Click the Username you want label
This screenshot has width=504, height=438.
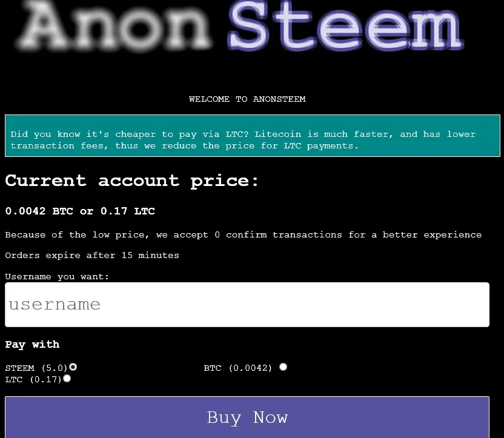pyautogui.click(x=57, y=276)
